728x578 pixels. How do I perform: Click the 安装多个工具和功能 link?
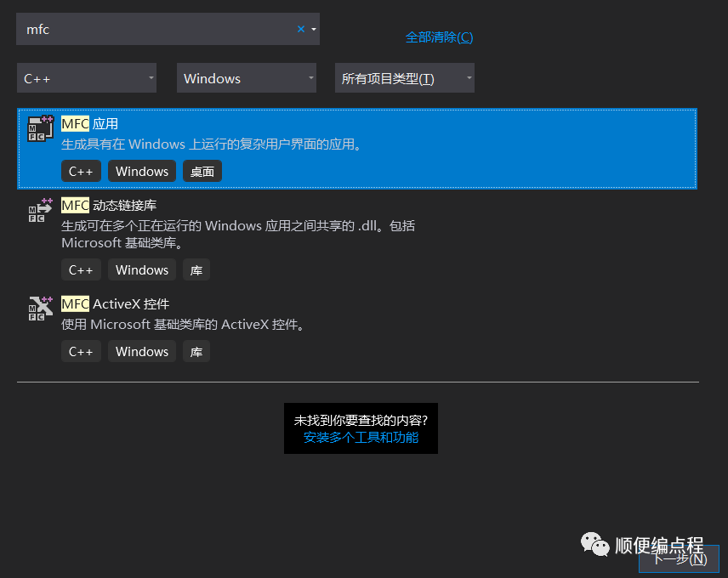point(361,438)
